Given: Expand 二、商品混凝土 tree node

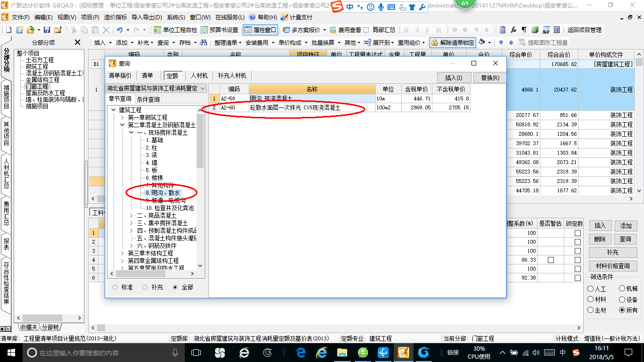Looking at the screenshot, I should (132, 215).
